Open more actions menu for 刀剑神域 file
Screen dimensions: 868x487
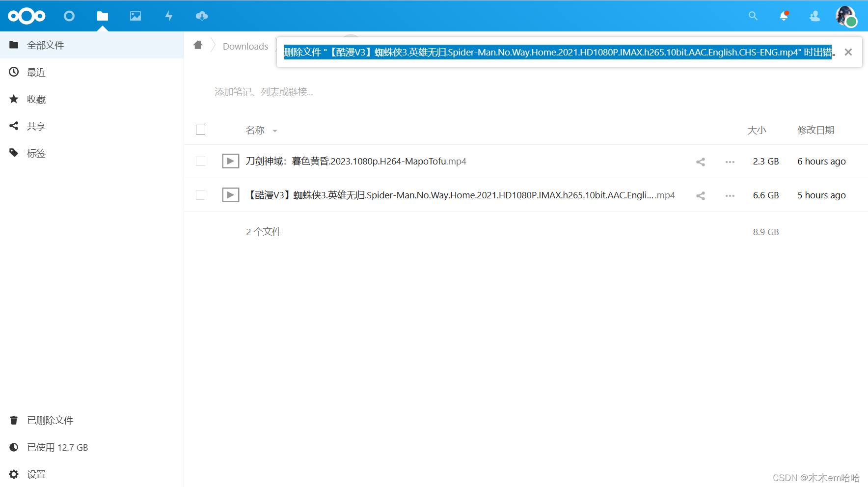[x=730, y=162]
